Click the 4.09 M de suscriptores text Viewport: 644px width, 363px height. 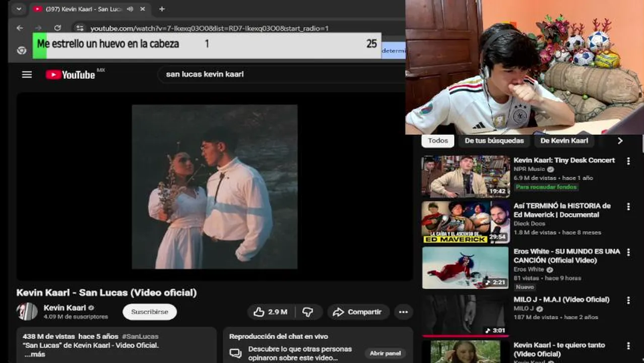click(x=76, y=317)
